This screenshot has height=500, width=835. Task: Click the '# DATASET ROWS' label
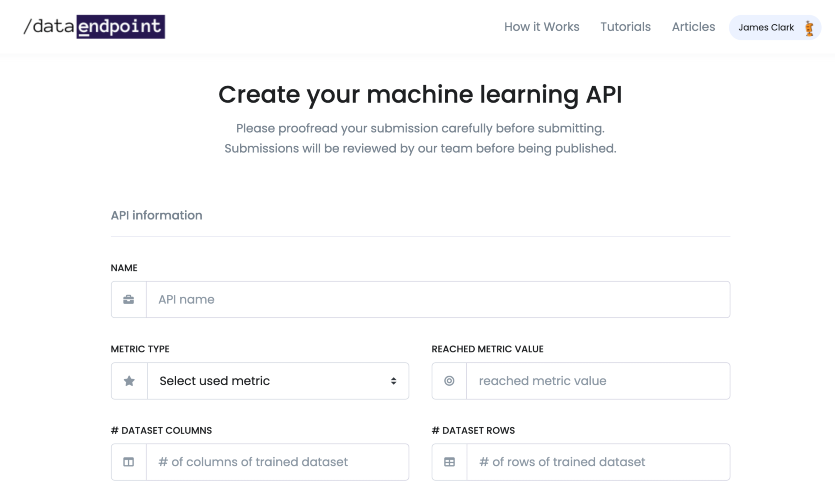(473, 430)
